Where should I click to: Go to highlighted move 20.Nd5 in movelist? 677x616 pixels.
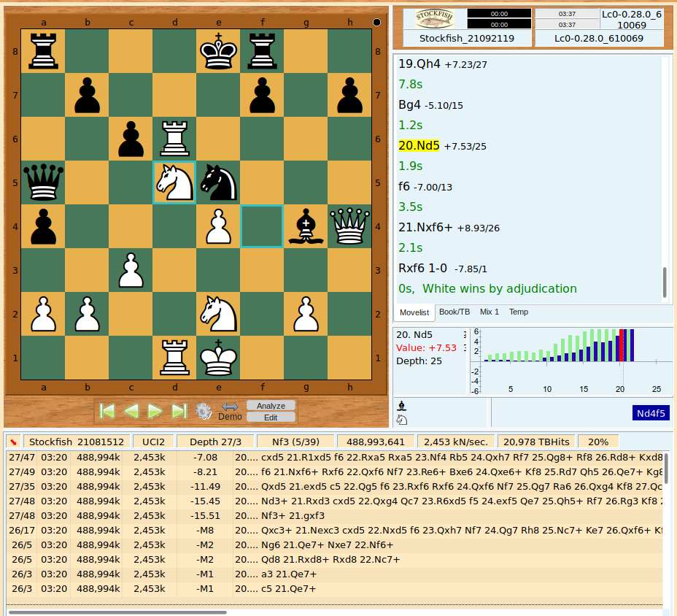click(419, 145)
